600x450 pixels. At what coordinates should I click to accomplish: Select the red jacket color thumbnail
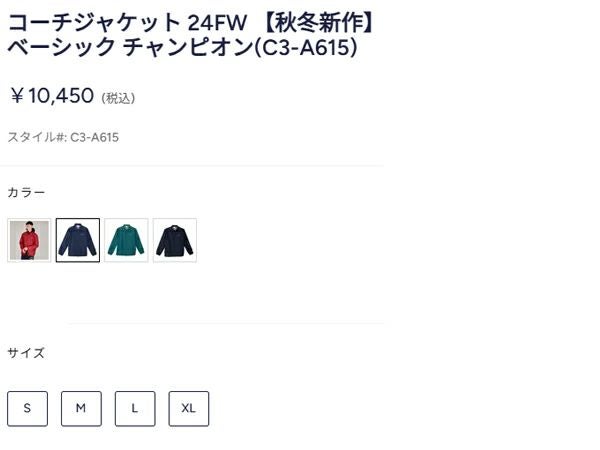pos(29,240)
